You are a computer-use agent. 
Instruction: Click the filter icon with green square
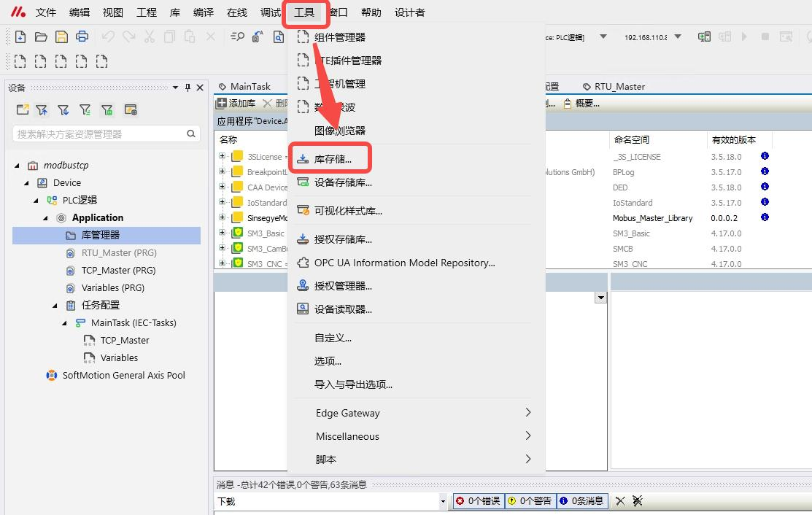(107, 109)
